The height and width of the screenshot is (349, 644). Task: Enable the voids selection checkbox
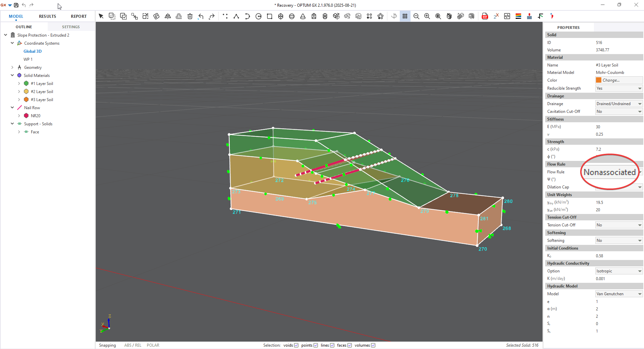click(296, 345)
